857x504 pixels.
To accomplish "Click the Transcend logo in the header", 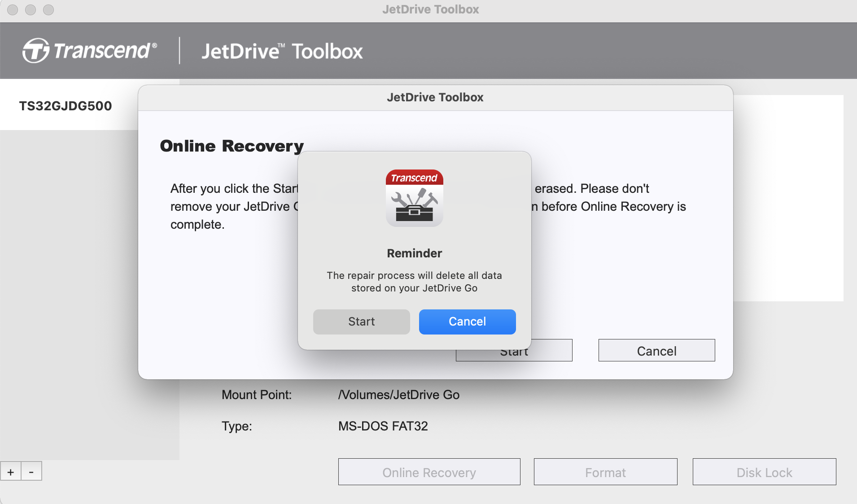I will tap(90, 50).
